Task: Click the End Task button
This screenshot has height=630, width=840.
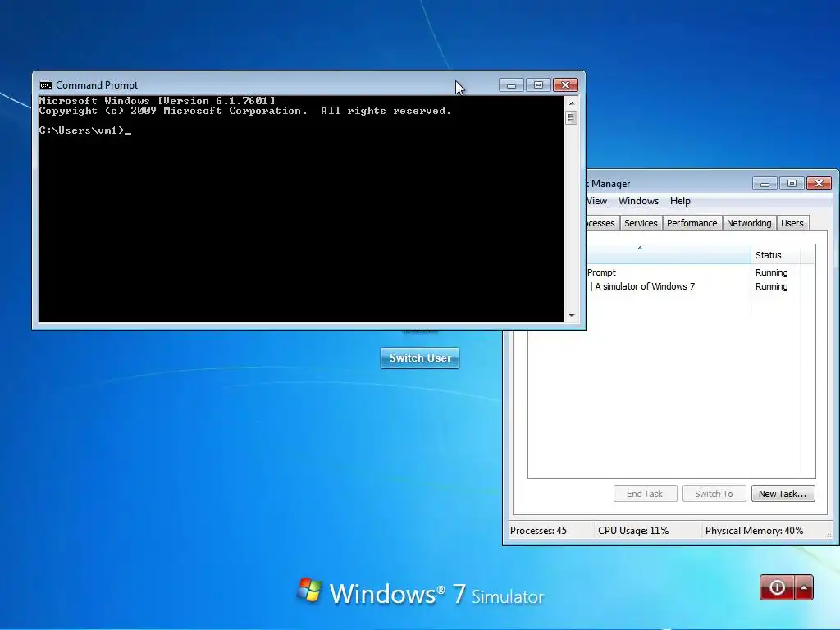Action: pos(645,493)
